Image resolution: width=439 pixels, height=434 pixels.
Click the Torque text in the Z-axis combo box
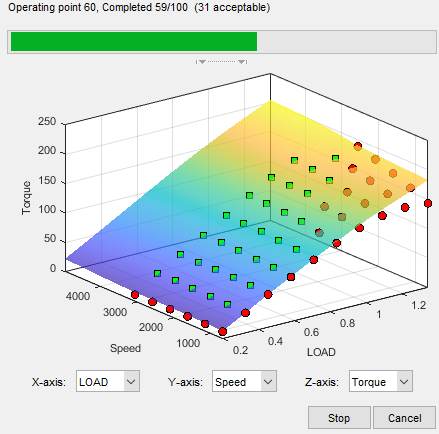[369, 382]
